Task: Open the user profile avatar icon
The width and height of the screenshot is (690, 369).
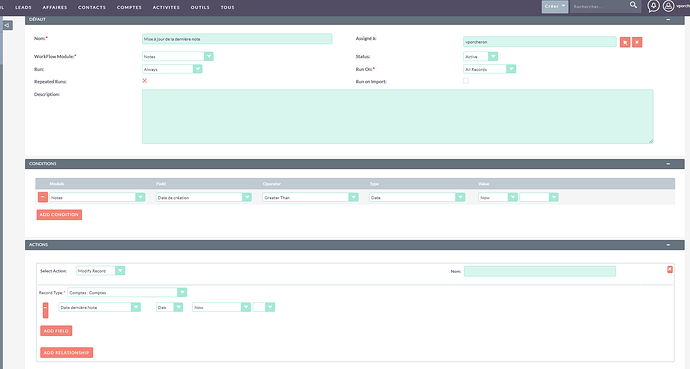Action: tap(668, 6)
